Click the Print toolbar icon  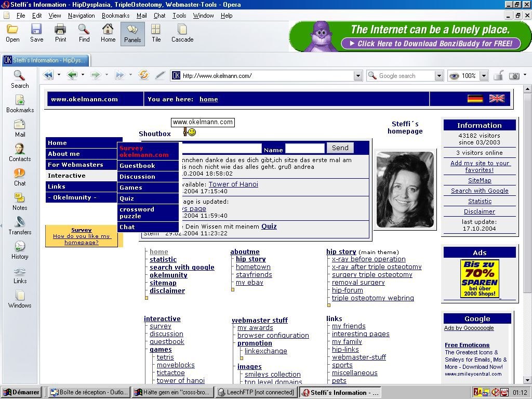pyautogui.click(x=60, y=33)
